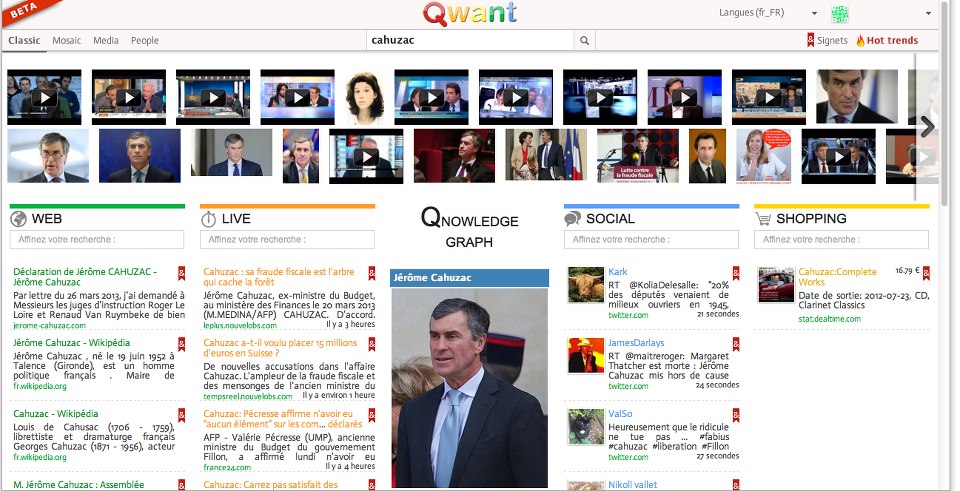Bookmark the Déclaration de Jérôme CAHUZAC result
Viewport: 960px width, 491px height.
(x=182, y=272)
